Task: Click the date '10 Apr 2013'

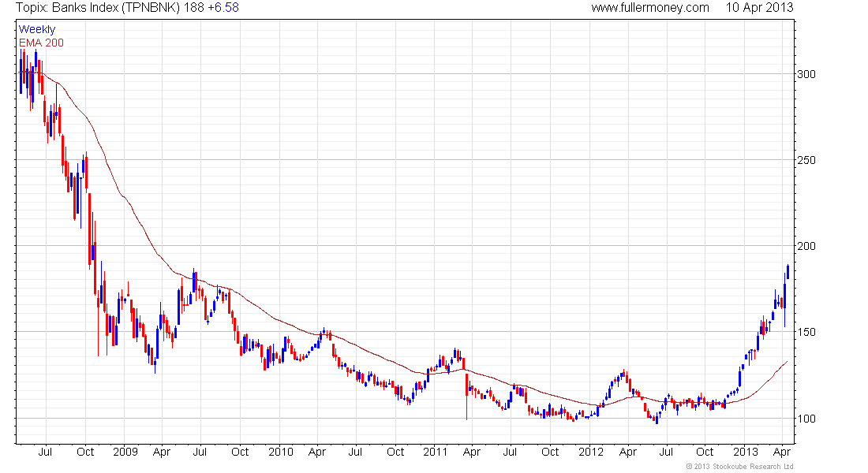Action: click(x=759, y=8)
